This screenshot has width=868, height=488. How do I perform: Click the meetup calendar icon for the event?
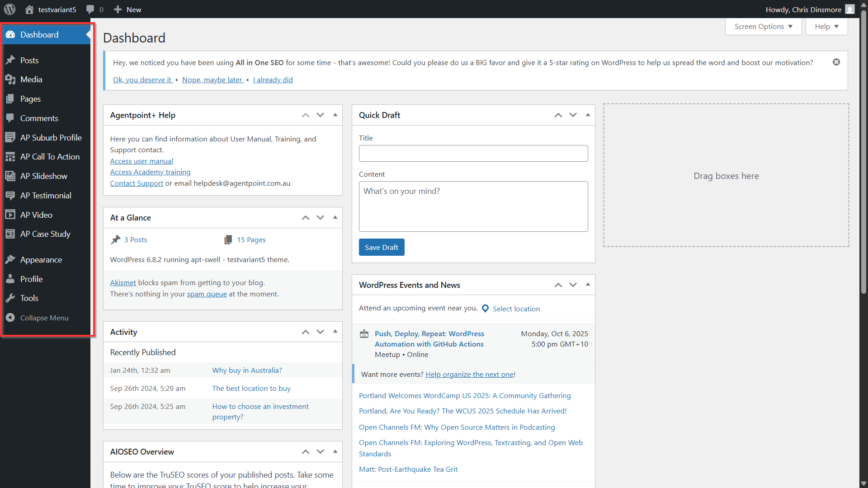pyautogui.click(x=364, y=334)
